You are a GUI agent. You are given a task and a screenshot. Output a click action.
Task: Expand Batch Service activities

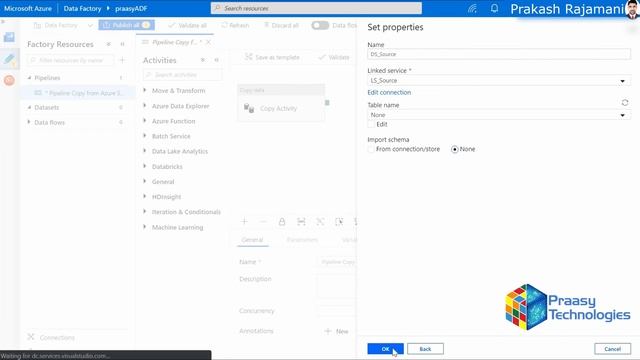[144, 136]
